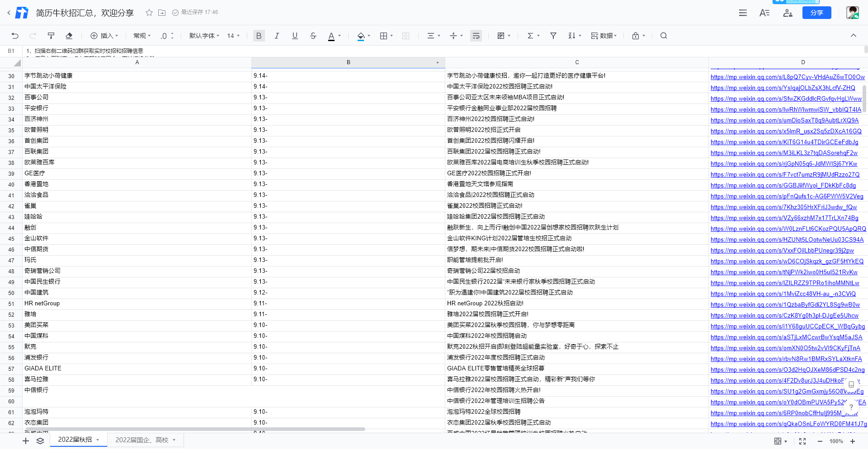Open 2022届秋招 tab dropdown arrow
The image size is (868, 449).
(x=97, y=440)
